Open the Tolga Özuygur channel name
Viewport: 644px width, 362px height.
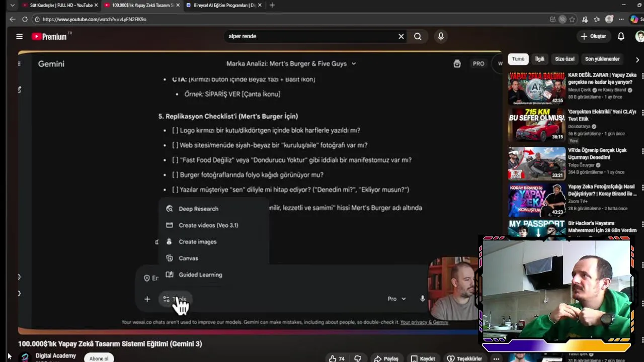pos(581,165)
